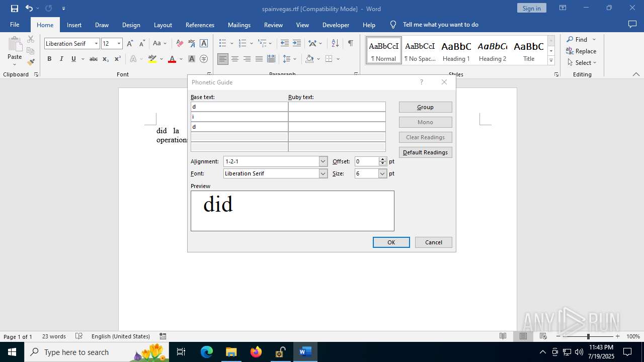This screenshot has width=644, height=362.
Task: Open Size dropdown in Phonetic Guide
Action: pos(382,173)
